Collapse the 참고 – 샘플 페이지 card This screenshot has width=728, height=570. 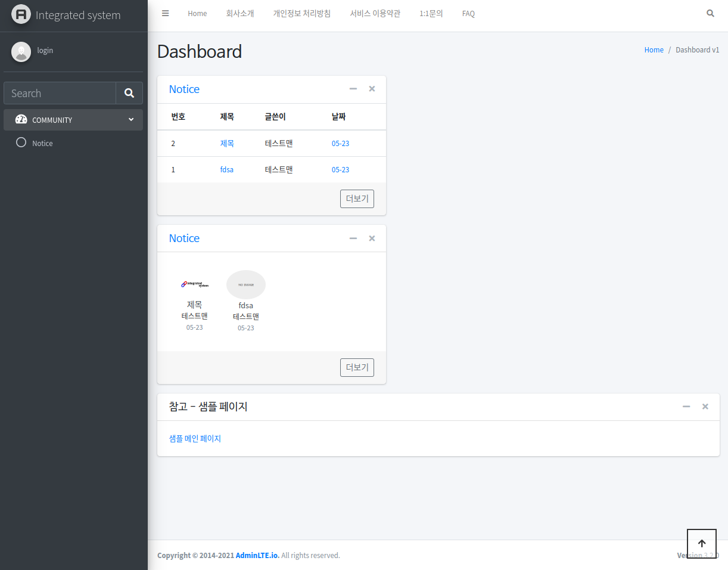pyautogui.click(x=686, y=406)
